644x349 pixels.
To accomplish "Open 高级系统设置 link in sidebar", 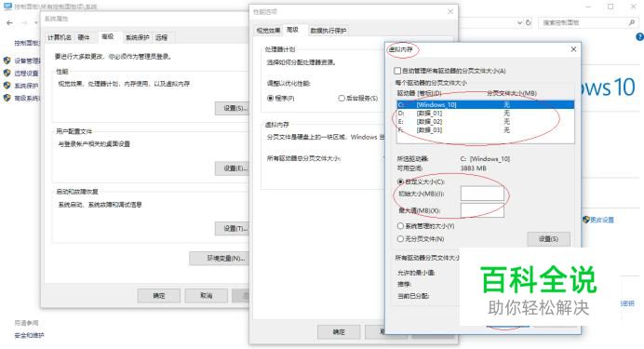I will [x=28, y=98].
